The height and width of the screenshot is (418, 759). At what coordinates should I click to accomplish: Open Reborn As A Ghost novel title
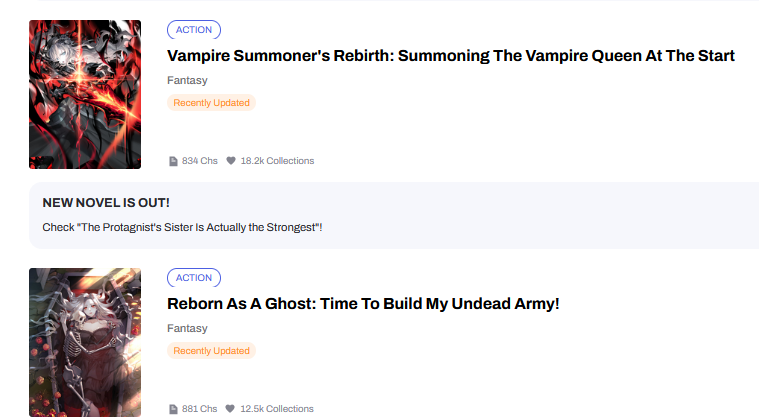coord(363,303)
